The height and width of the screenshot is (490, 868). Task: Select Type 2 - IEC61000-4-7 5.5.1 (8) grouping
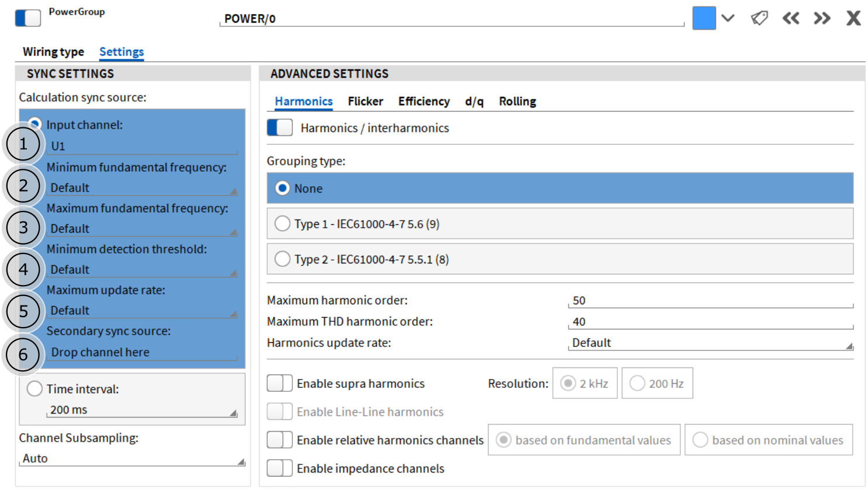point(560,259)
